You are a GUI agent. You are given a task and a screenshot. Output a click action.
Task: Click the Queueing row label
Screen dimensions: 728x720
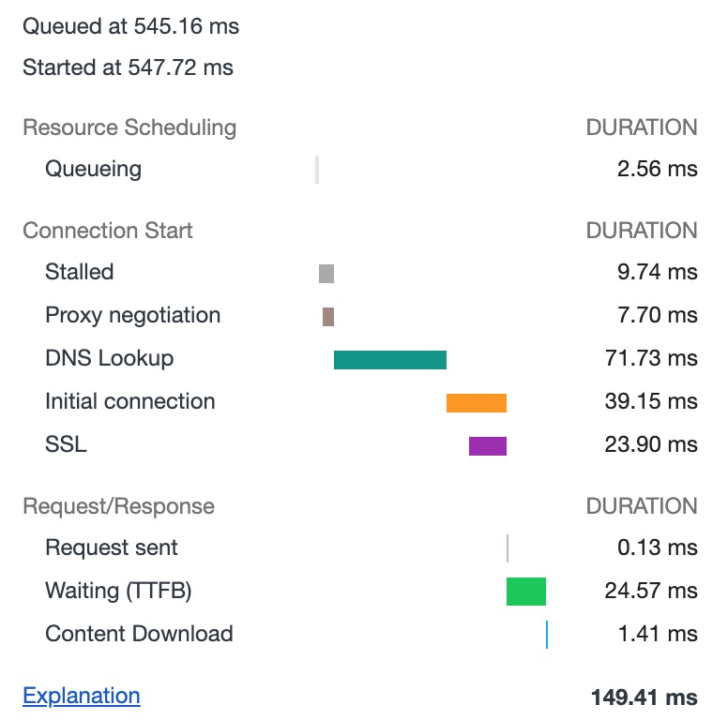point(93,169)
